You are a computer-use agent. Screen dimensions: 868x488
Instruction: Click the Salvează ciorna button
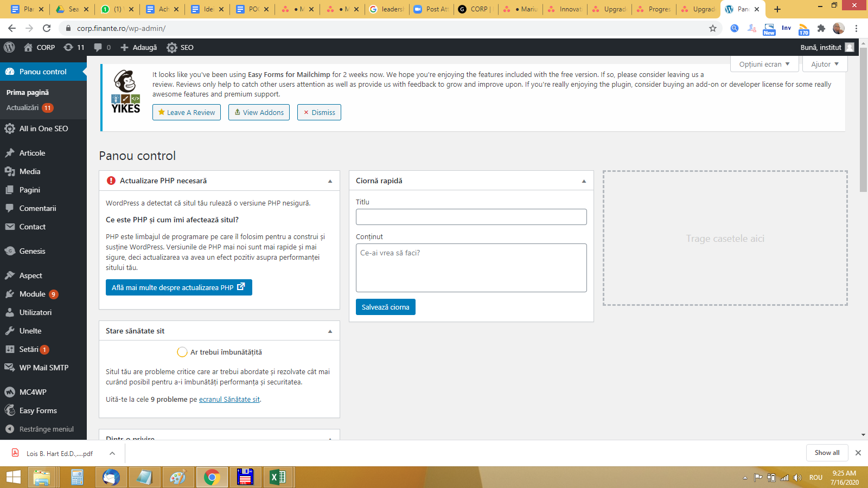385,307
